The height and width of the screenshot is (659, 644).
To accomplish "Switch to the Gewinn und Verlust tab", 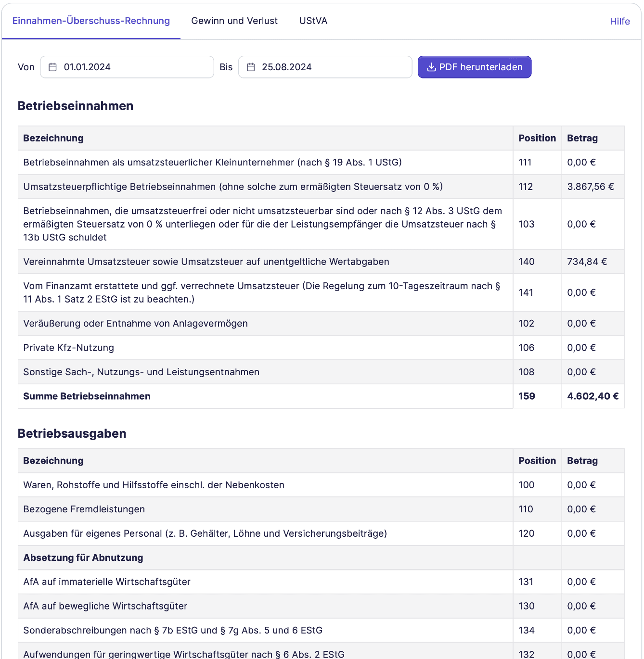I will pos(234,21).
